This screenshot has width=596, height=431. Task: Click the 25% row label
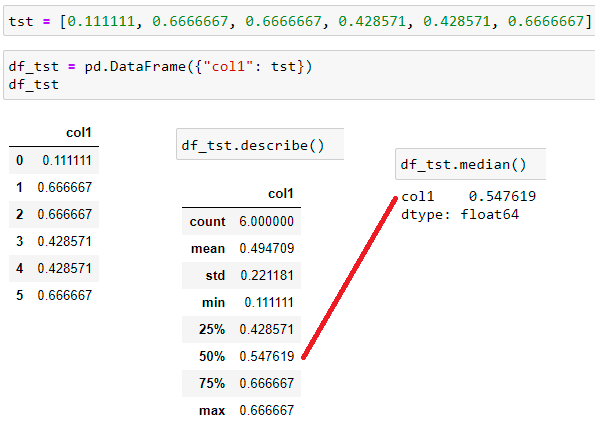click(x=212, y=329)
